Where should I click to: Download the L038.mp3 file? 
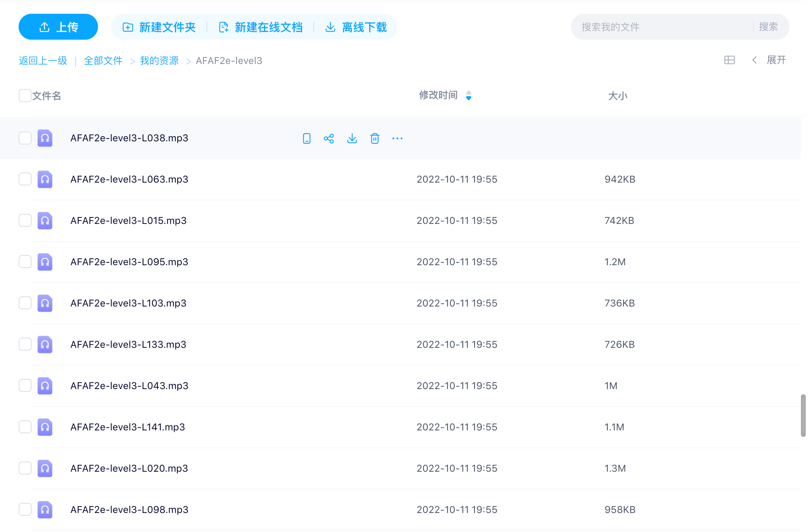point(352,138)
